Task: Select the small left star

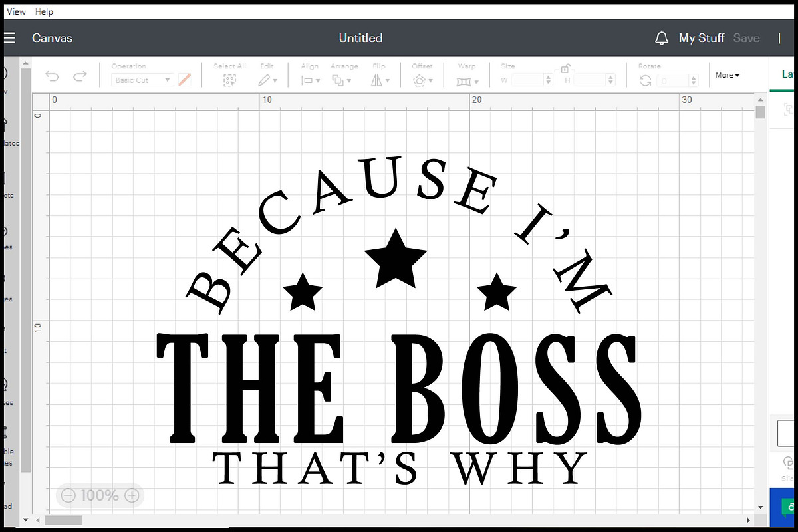Action: coord(303,293)
